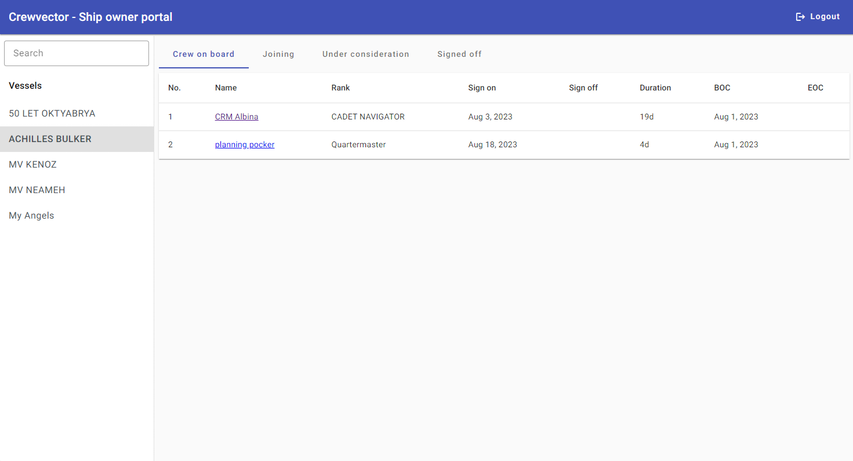Switch to Under consideration tab
Viewport: 853px width, 461px height.
[x=365, y=54]
